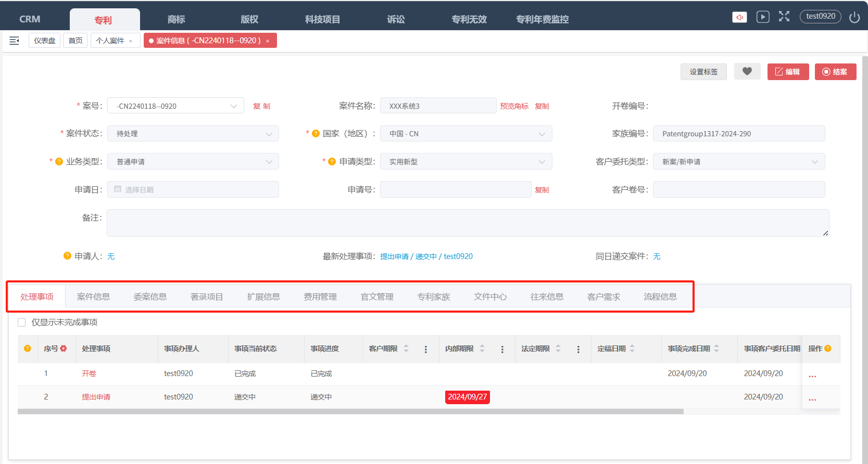Image resolution: width=868 pixels, height=464 pixels.
Task: Open the 案件状态 dropdown
Action: (x=193, y=134)
